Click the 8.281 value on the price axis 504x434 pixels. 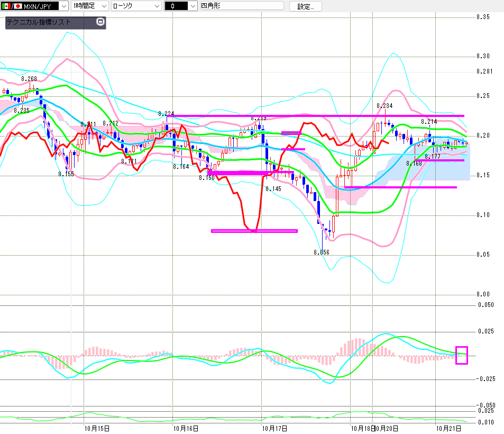pos(484,71)
